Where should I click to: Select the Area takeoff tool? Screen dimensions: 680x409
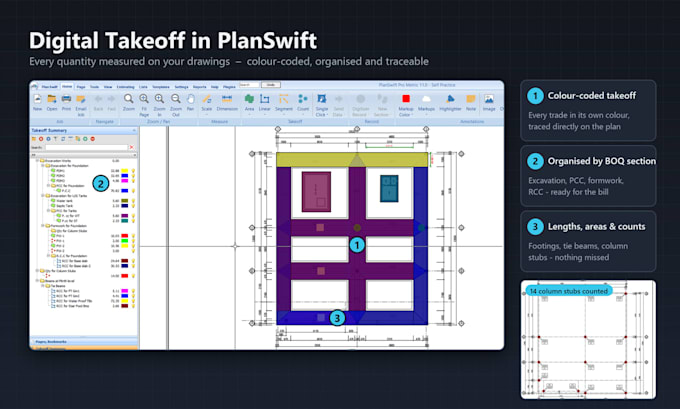tap(249, 98)
